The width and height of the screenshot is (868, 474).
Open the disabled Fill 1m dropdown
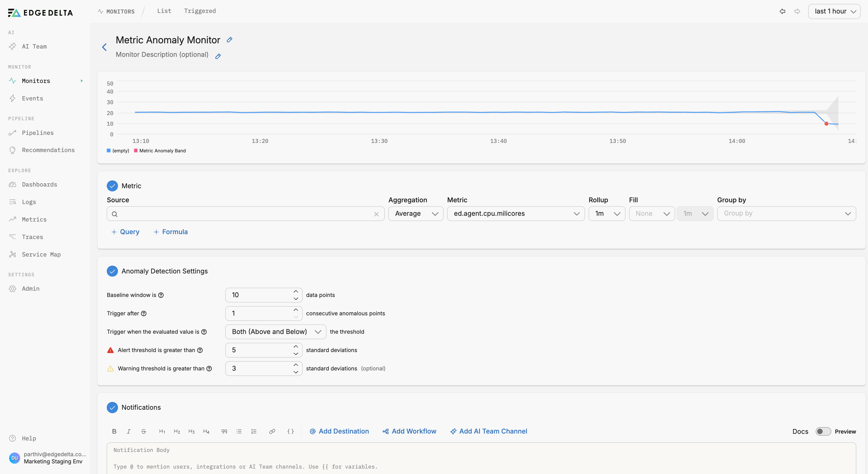pos(695,213)
